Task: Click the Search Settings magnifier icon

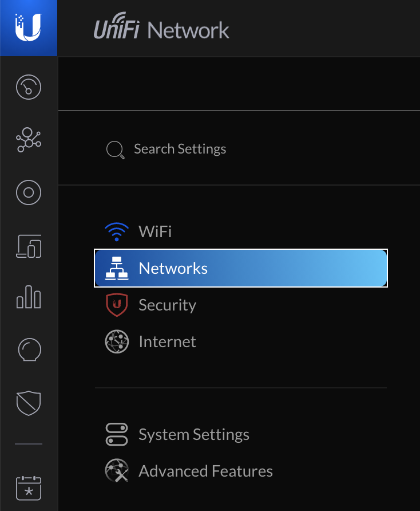Action: (115, 150)
